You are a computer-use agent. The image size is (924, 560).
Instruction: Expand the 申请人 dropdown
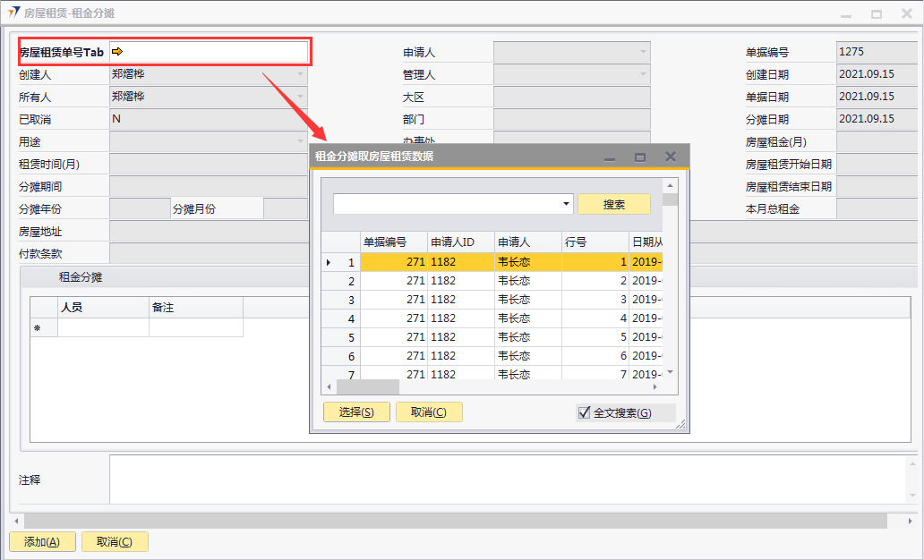point(642,53)
